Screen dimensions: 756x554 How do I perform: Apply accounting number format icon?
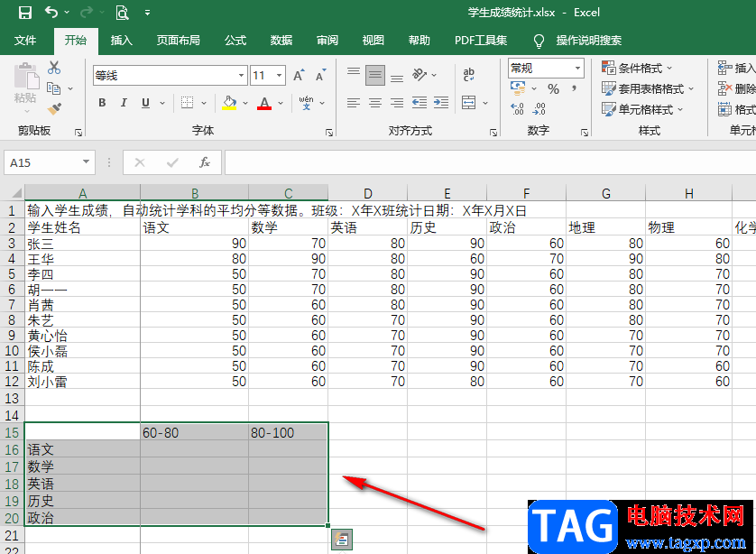pos(518,88)
